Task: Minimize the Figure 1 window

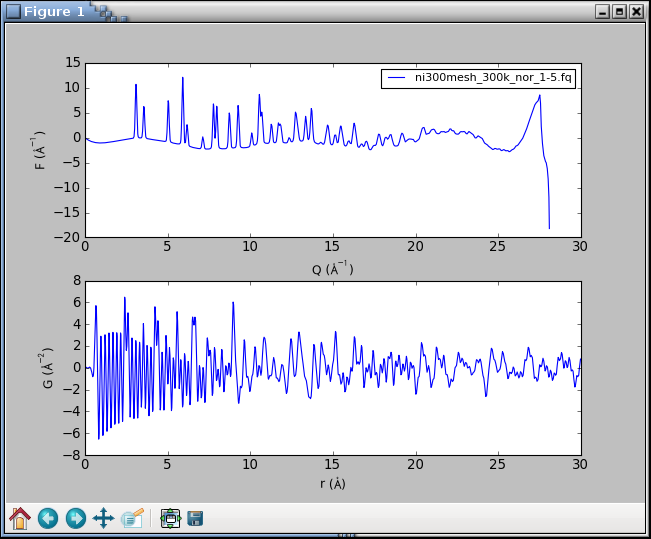Action: (602, 11)
